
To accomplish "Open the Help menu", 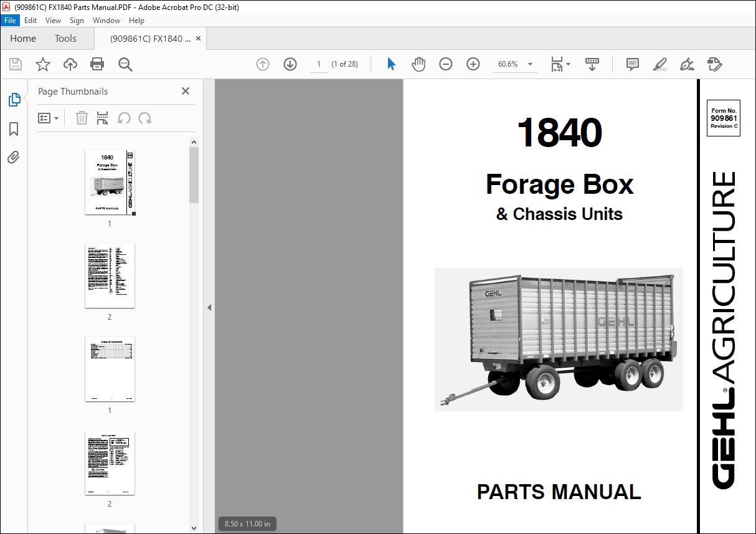I will click(x=136, y=21).
